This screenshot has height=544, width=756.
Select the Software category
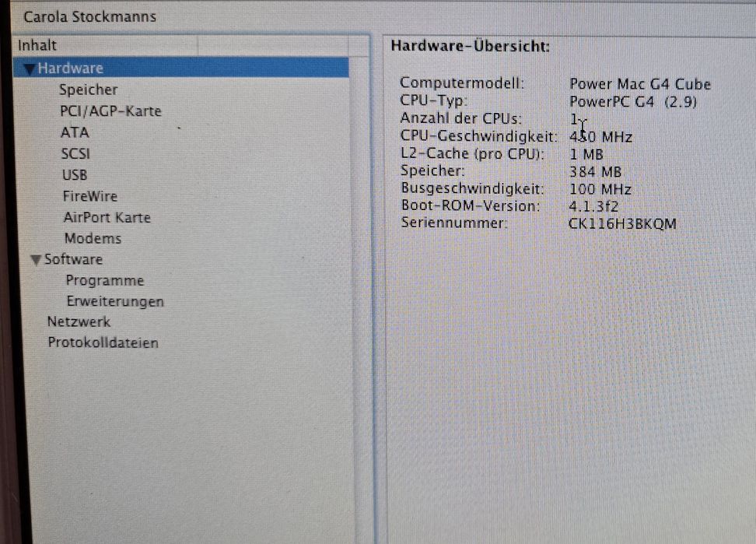click(x=73, y=259)
